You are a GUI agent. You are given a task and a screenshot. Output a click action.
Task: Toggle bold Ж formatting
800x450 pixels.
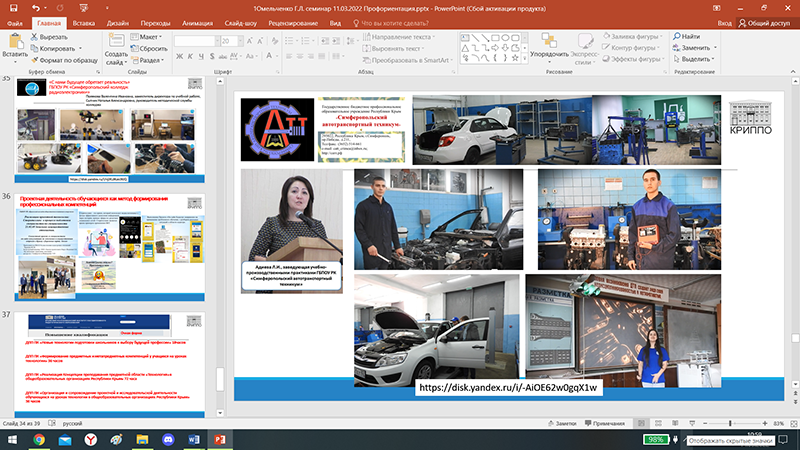179,56
